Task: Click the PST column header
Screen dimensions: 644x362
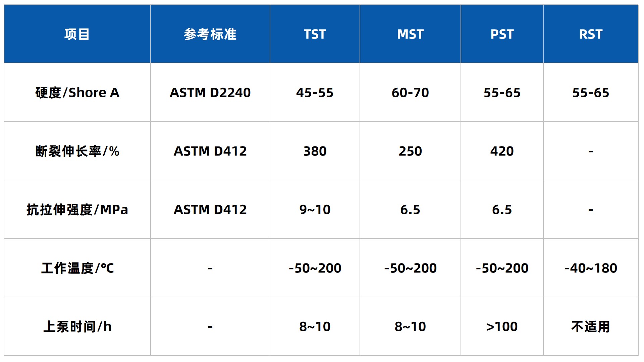Action: point(502,34)
